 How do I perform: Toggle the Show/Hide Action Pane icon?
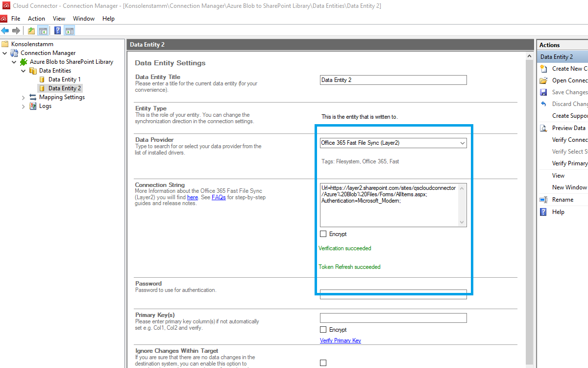click(69, 31)
